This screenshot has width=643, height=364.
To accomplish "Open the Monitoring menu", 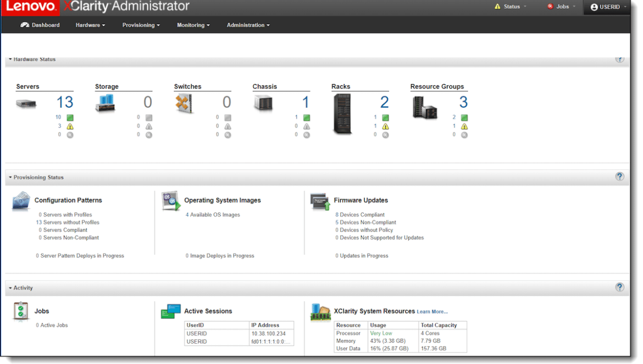I will pyautogui.click(x=193, y=25).
